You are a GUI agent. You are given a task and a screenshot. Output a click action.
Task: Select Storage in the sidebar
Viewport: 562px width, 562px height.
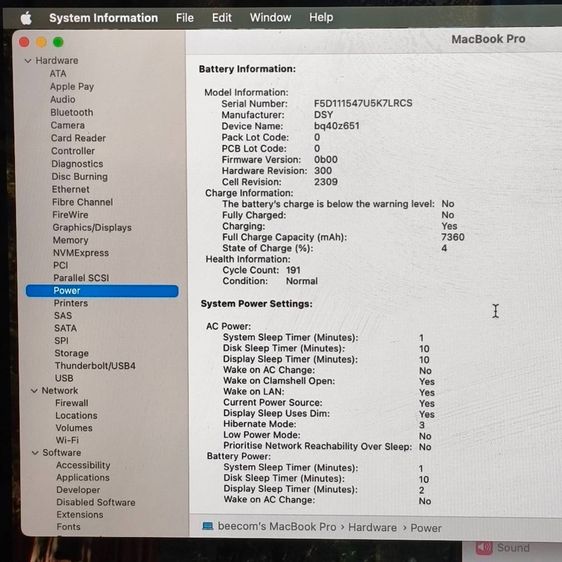pos(71,353)
